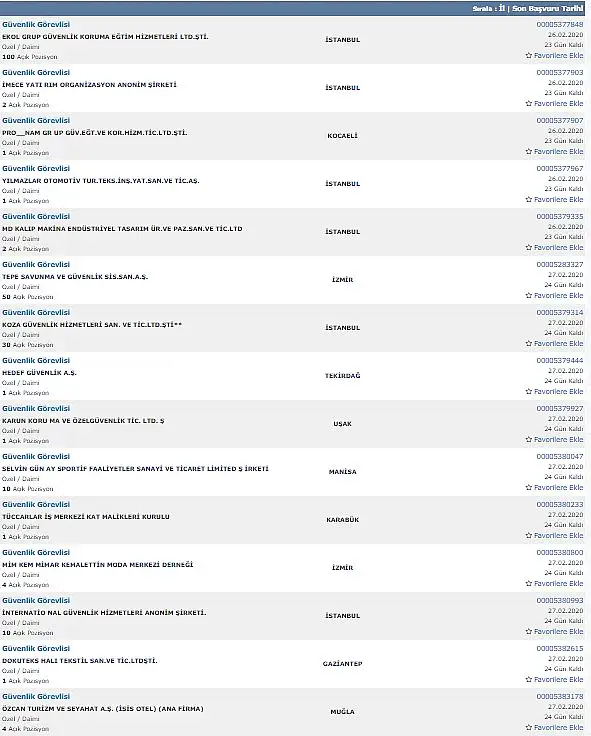Click favorite star for the KOCAELİ listing

[x=529, y=152]
